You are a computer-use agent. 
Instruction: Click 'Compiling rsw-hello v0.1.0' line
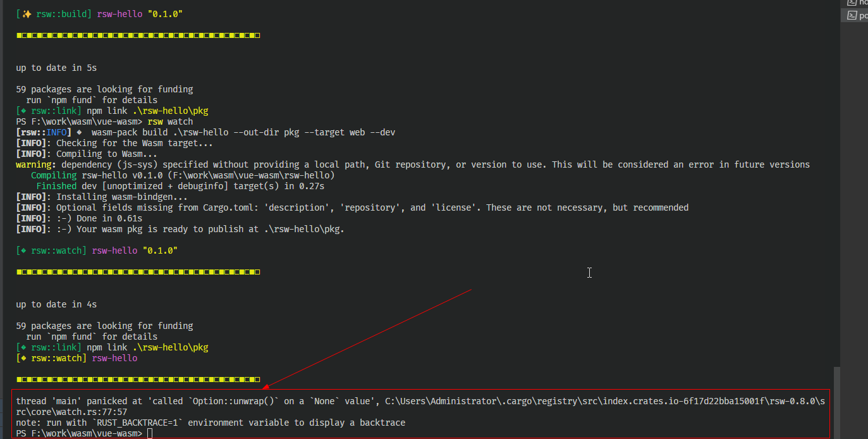[183, 175]
